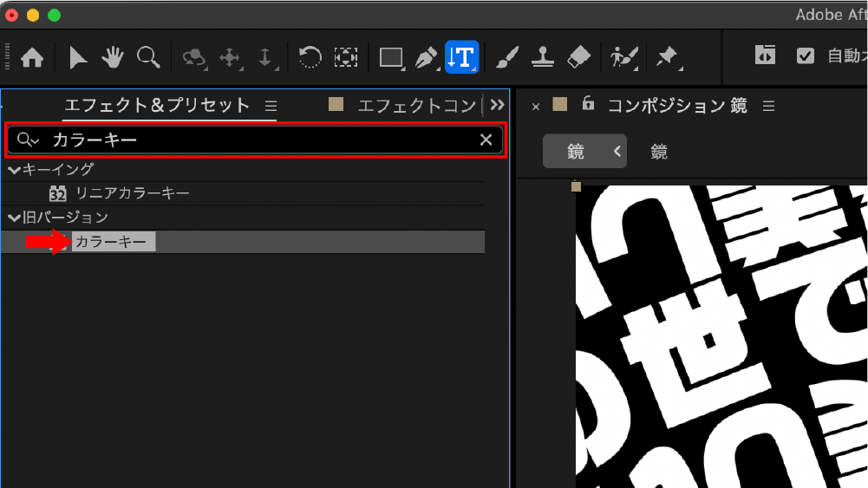Click the chevron in 鏡 breadcrumb
This screenshot has width=868, height=488.
coord(617,151)
